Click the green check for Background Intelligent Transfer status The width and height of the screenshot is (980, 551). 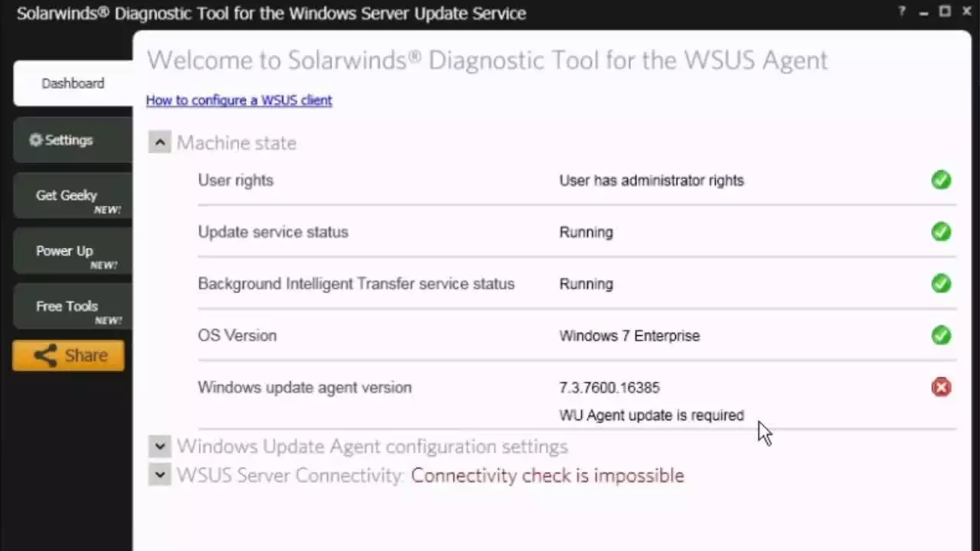pos(941,284)
